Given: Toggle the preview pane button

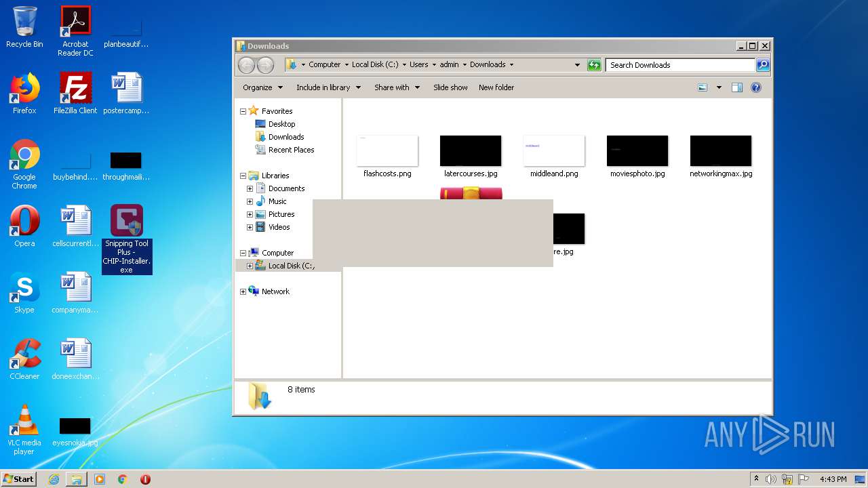Looking at the screenshot, I should pyautogui.click(x=737, y=87).
